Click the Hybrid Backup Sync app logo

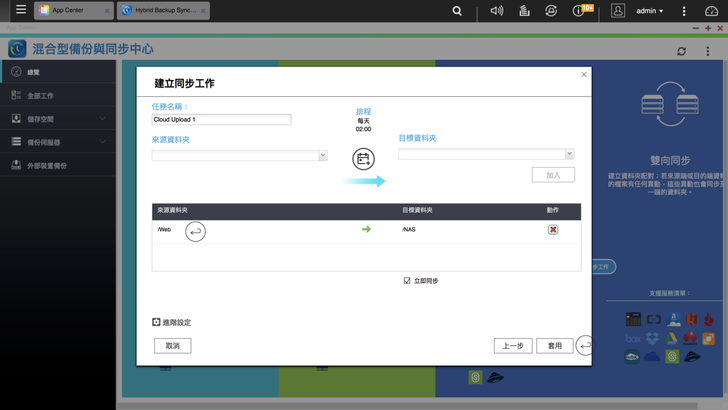click(17, 49)
